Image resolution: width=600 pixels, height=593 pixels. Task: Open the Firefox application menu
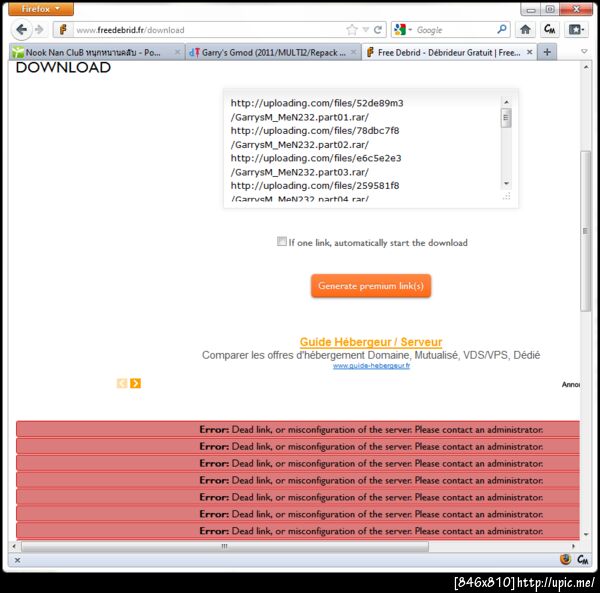click(x=41, y=9)
